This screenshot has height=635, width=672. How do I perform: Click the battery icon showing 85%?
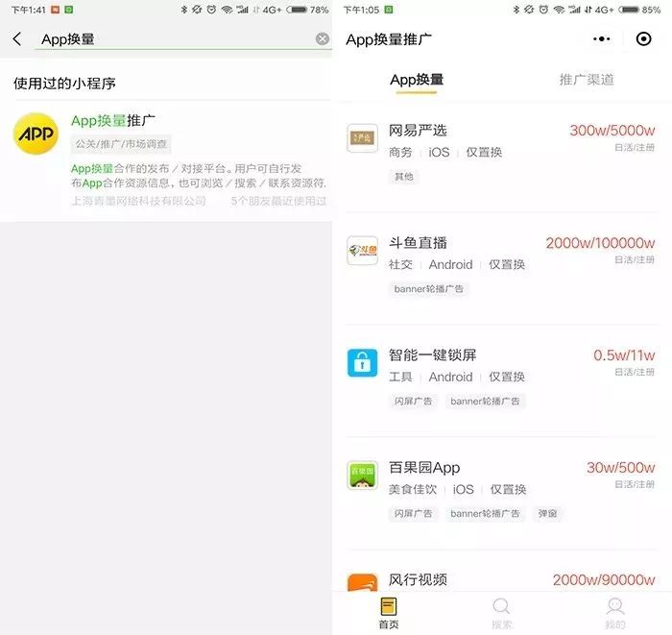629,10
